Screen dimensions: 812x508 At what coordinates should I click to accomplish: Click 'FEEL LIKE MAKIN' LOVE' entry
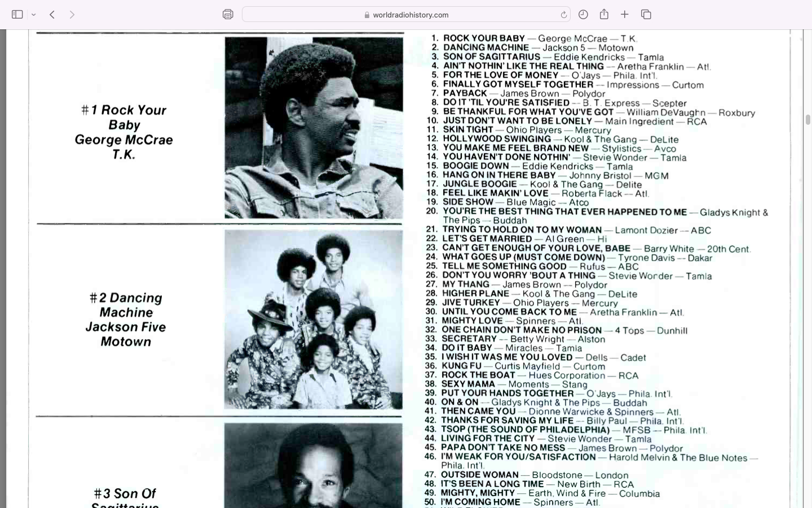click(496, 193)
